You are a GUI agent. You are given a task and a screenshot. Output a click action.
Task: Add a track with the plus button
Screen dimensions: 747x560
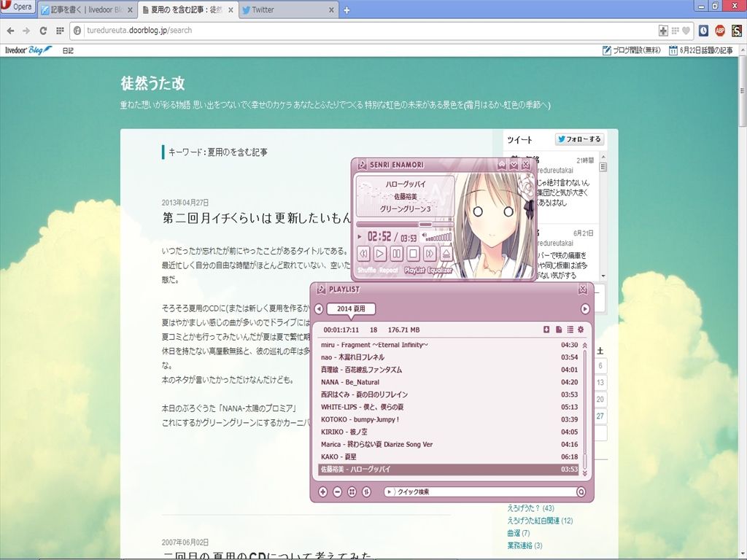point(323,492)
